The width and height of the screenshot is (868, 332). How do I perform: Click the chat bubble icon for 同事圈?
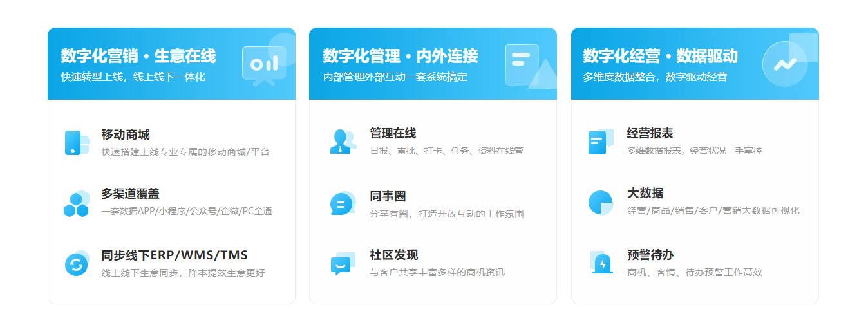[x=342, y=203]
